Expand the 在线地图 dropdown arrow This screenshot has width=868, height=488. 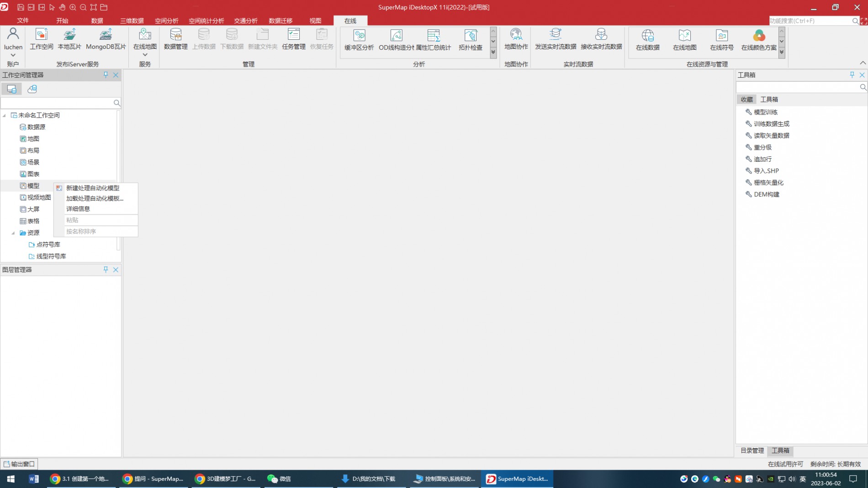(x=145, y=55)
